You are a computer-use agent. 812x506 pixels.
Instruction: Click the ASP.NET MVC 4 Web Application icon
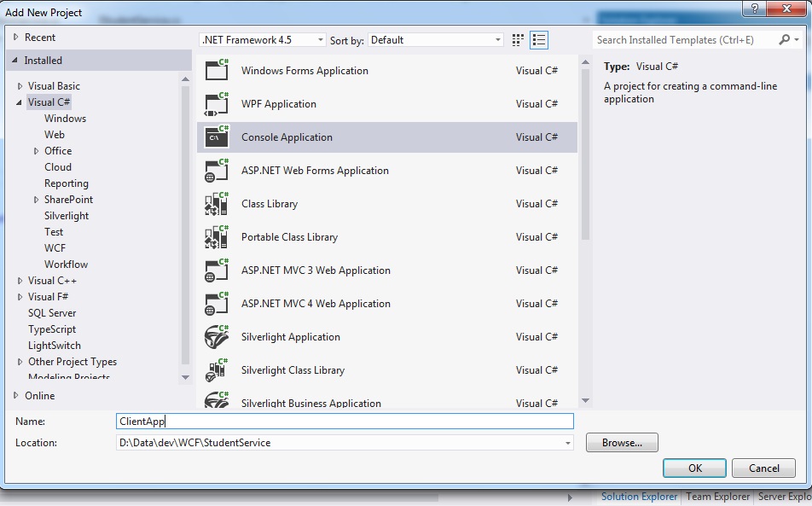217,304
